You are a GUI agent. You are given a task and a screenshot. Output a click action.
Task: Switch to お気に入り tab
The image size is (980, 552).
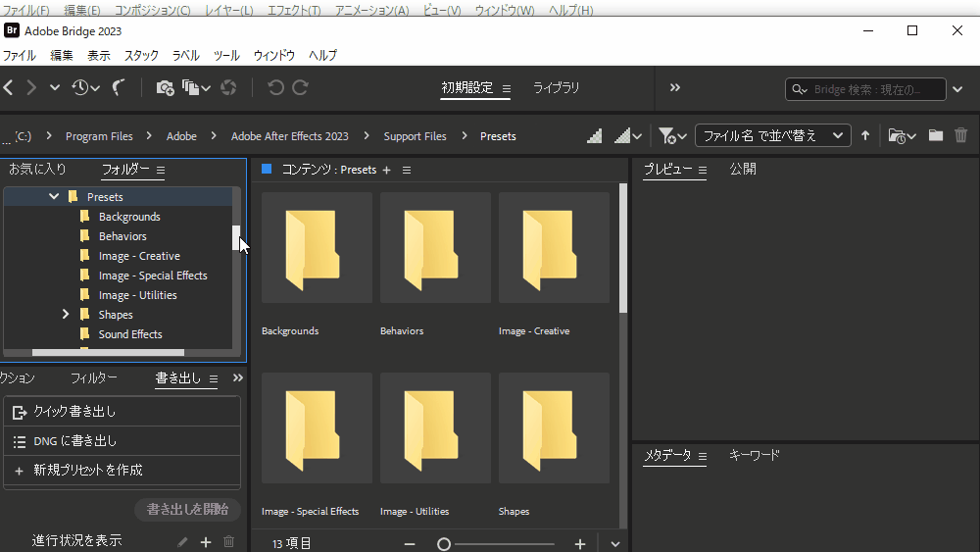click(37, 169)
